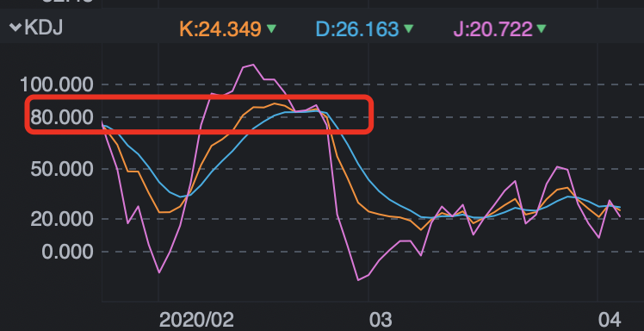Click green down arrow beside K value
The image size is (644, 331).
(x=271, y=28)
